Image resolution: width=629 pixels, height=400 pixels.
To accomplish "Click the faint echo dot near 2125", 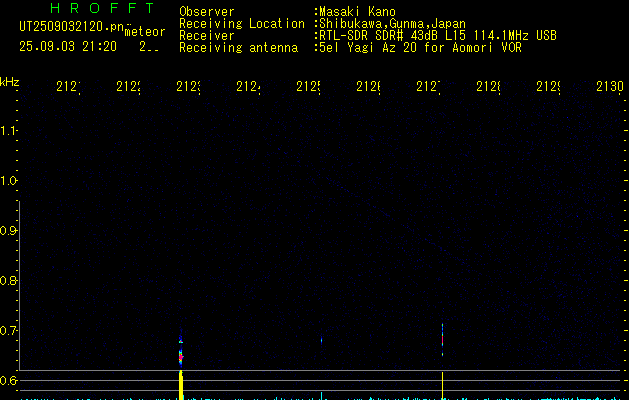I will point(321,341).
